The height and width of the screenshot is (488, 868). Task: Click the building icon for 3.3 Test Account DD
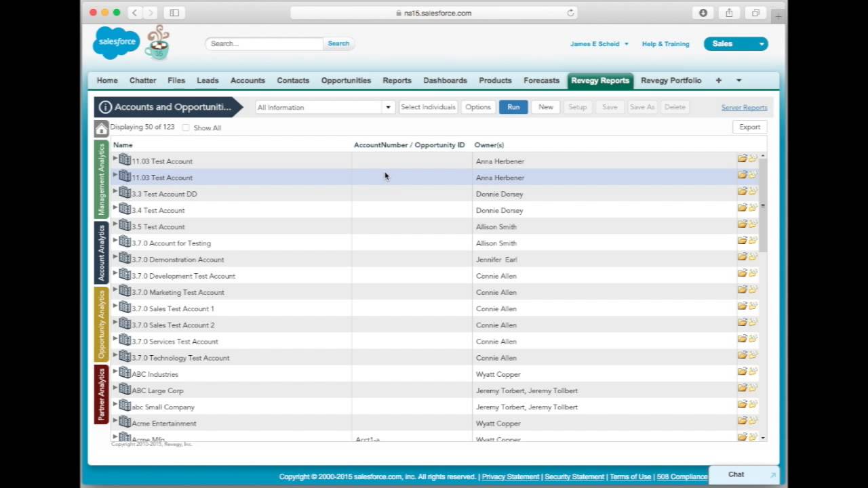[125, 192]
